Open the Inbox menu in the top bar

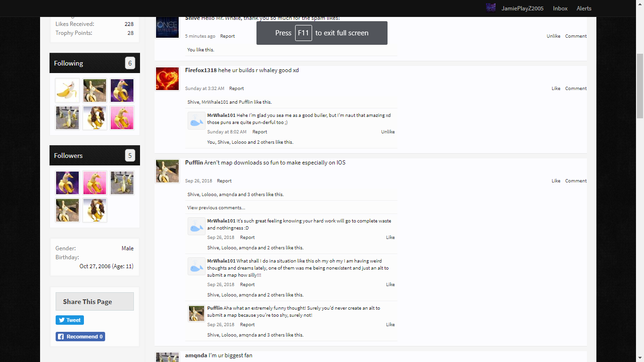560,8
